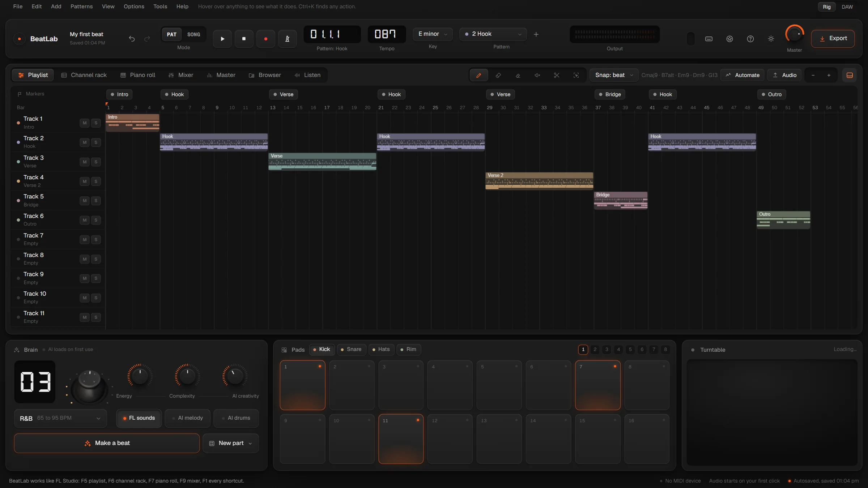Adjust the Master volume knob
This screenshot has height=488, width=868.
pyautogui.click(x=794, y=34)
